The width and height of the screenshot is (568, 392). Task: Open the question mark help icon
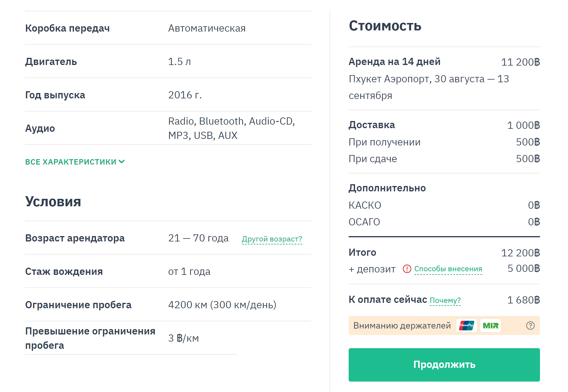pos(530,326)
